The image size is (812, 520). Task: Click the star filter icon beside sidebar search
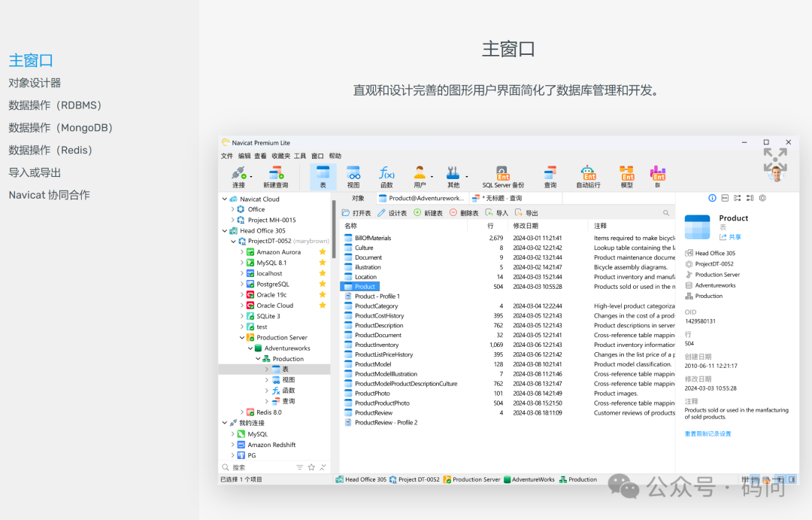pyautogui.click(x=311, y=467)
